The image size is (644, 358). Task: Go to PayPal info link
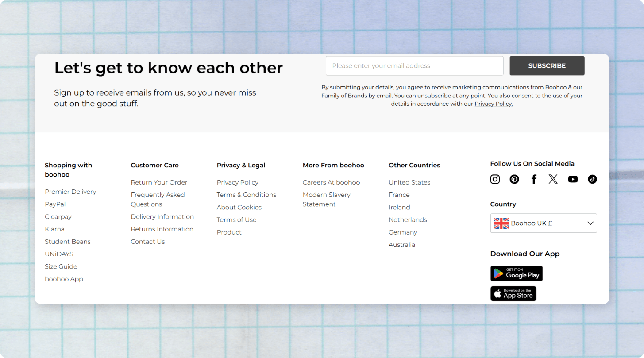tap(55, 204)
